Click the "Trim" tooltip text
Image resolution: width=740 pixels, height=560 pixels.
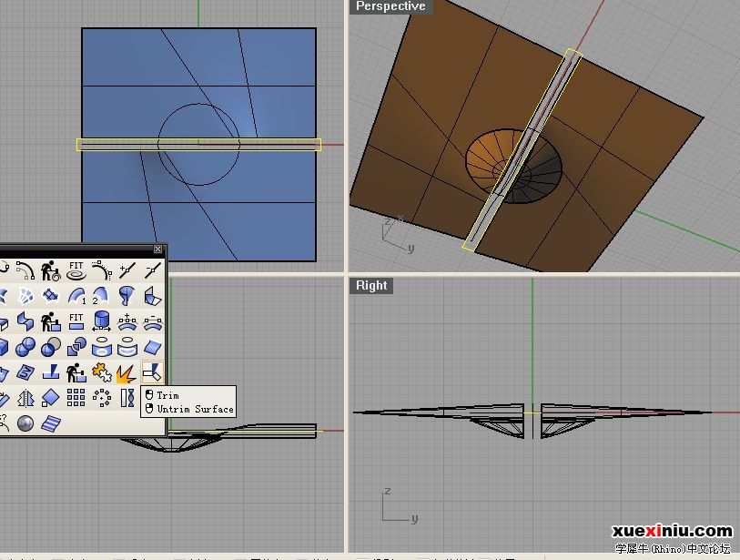[x=167, y=395]
